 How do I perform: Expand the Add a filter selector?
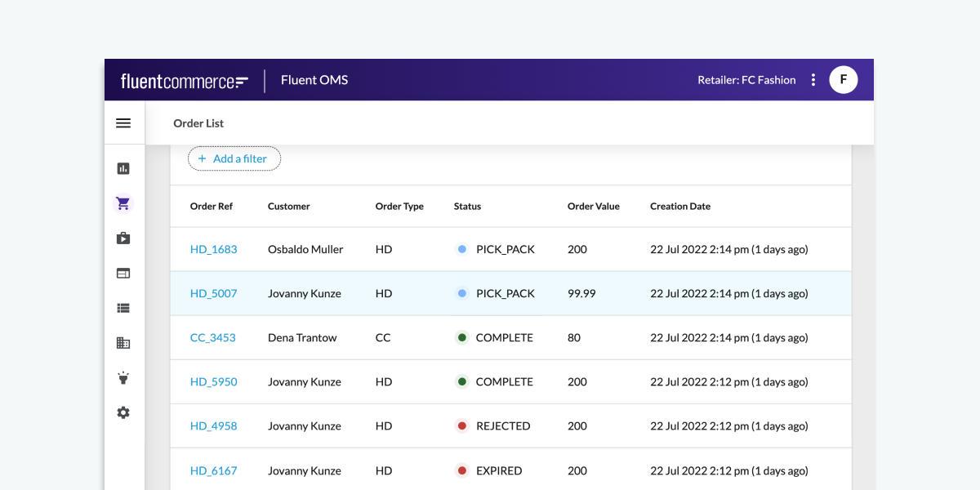point(234,158)
